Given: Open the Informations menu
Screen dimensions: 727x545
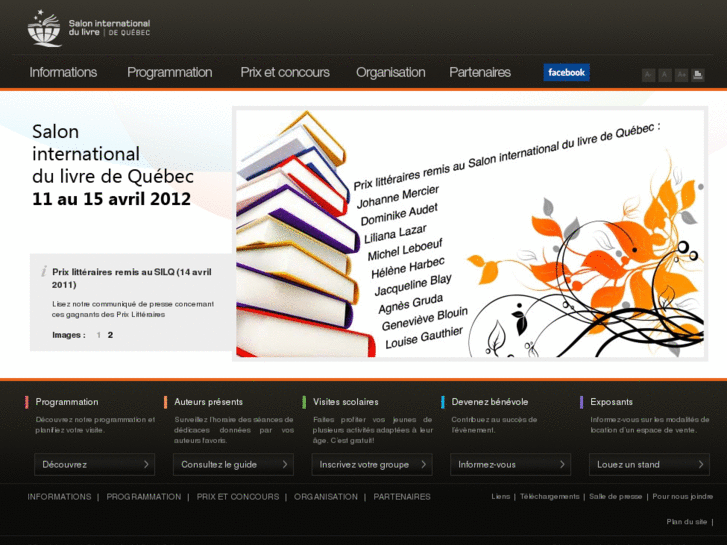Looking at the screenshot, I should coord(63,72).
